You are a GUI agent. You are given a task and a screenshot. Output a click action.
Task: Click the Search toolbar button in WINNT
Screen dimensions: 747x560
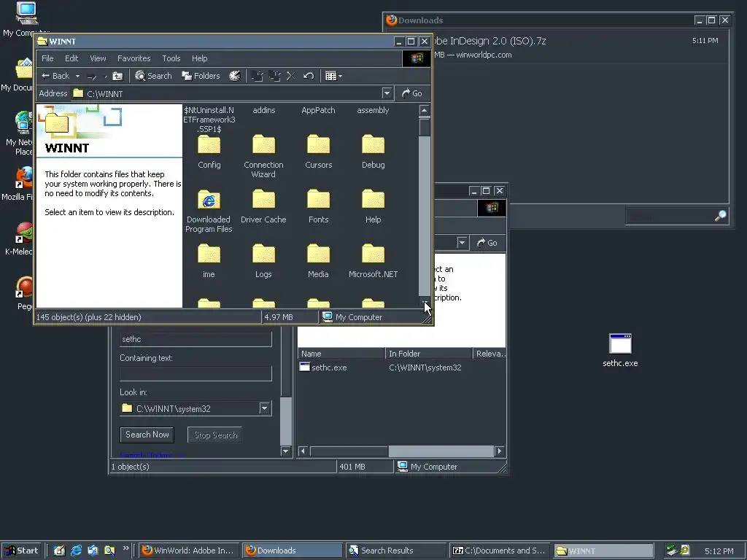pyautogui.click(x=153, y=76)
